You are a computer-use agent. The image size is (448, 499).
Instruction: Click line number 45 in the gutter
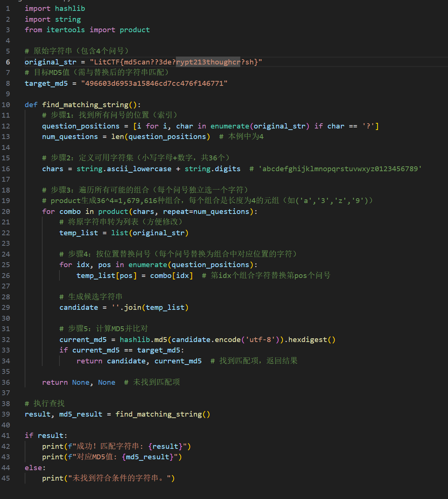point(6,478)
